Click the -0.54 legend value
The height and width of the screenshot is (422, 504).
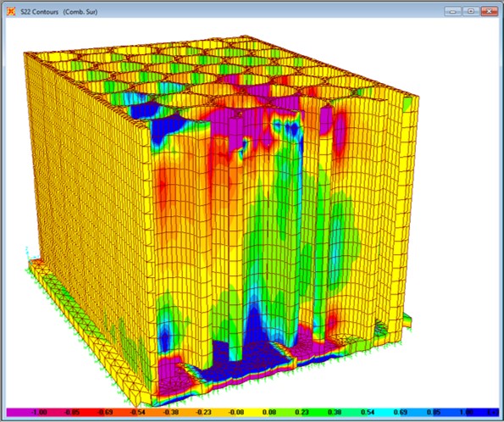click(138, 412)
